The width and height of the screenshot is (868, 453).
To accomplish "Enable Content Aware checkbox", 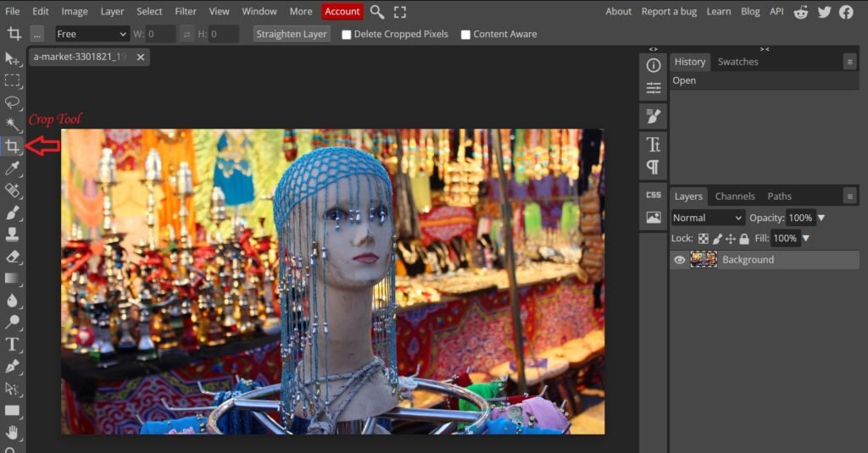I will point(465,35).
